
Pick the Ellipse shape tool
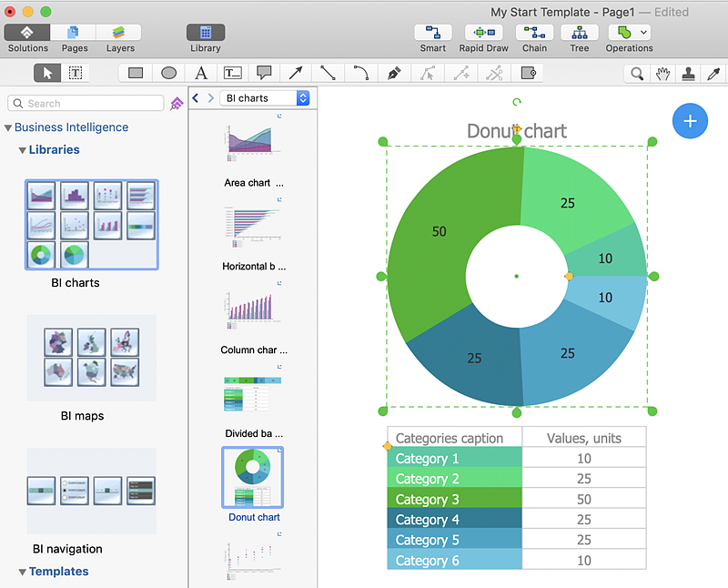168,73
